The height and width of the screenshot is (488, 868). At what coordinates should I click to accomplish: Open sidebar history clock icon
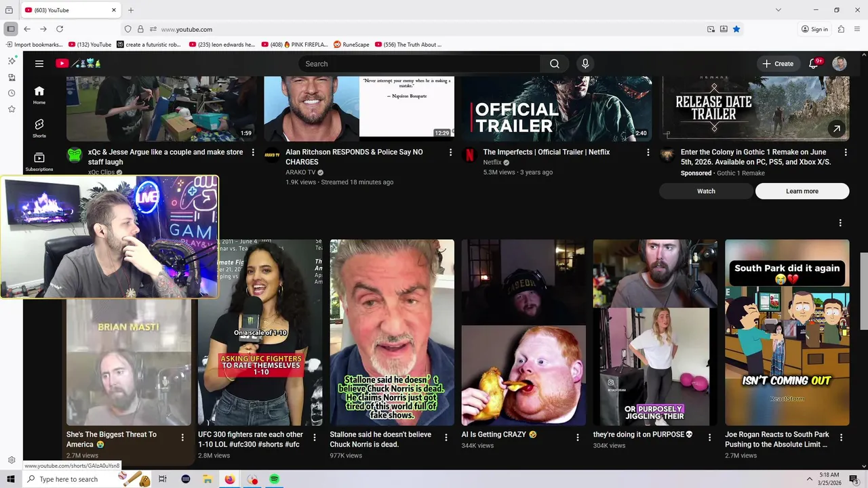pyautogui.click(x=12, y=93)
